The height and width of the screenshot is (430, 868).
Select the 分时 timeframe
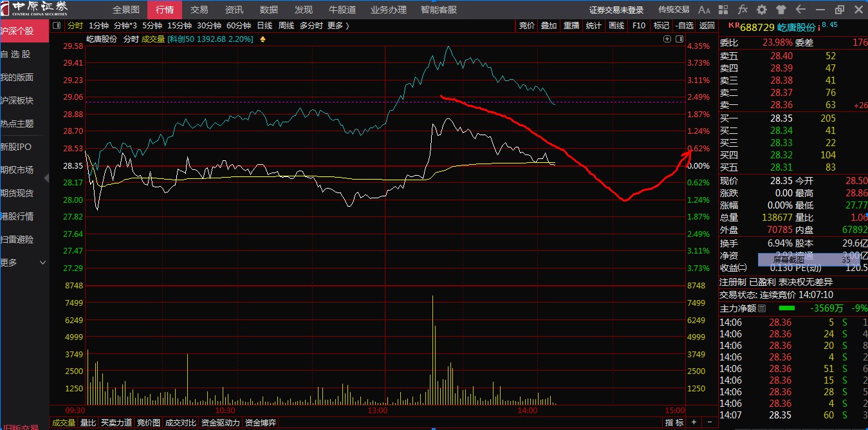click(x=75, y=26)
